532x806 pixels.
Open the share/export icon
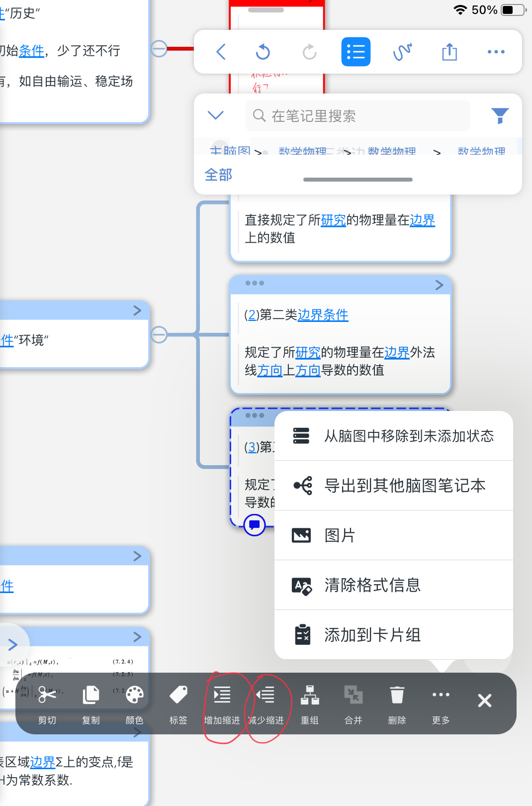pos(449,52)
